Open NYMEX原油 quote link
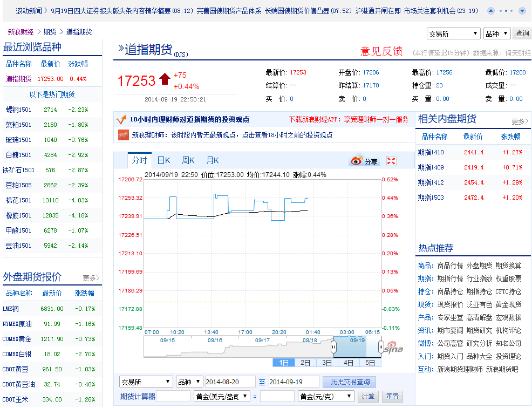 point(17,324)
